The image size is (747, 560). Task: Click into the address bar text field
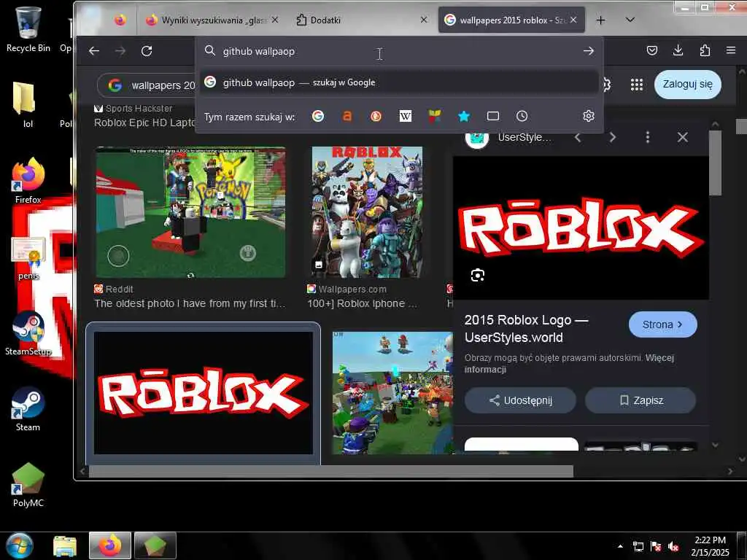point(399,51)
